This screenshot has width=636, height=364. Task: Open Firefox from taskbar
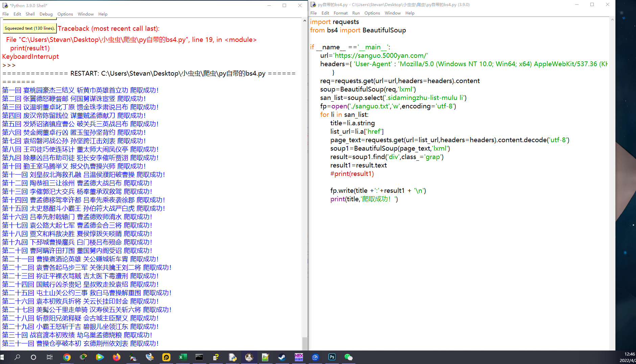pos(117,357)
